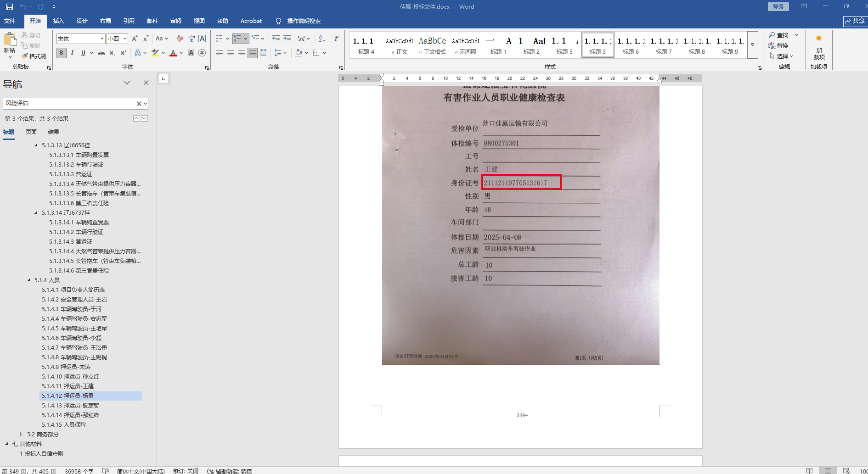Apply the yellow text highlight color
Viewport: 868px width, 474px height.
point(155,53)
